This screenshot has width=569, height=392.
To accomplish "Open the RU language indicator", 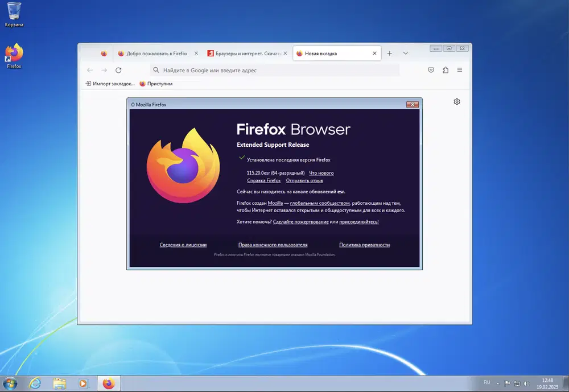I will coord(486,382).
